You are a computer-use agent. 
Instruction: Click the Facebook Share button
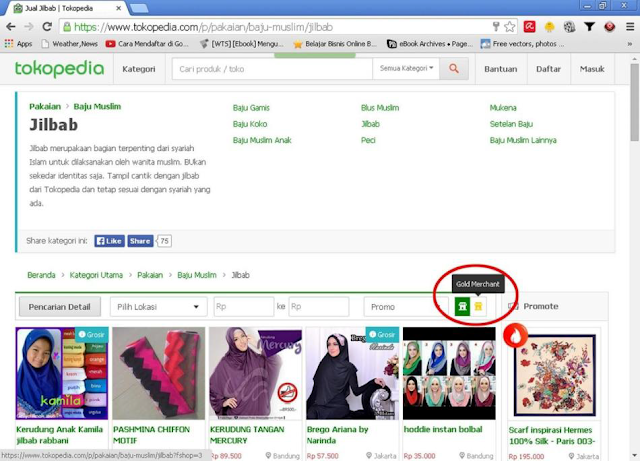pyautogui.click(x=140, y=241)
